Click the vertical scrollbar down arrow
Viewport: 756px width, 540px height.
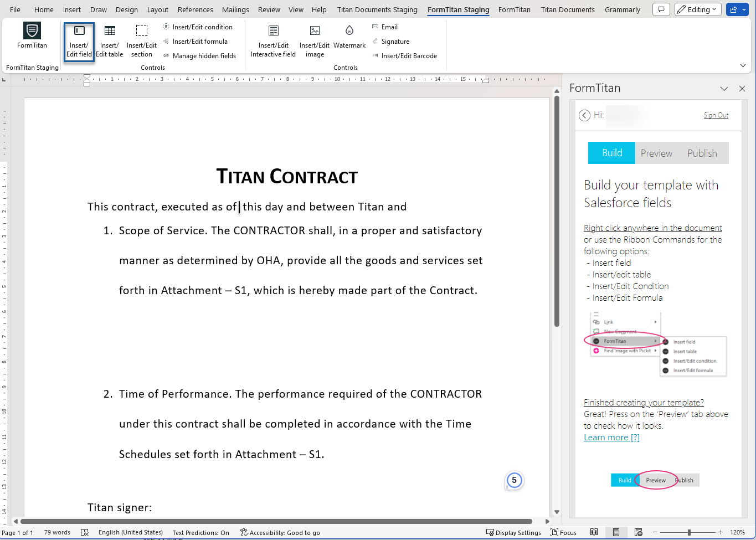(557, 512)
